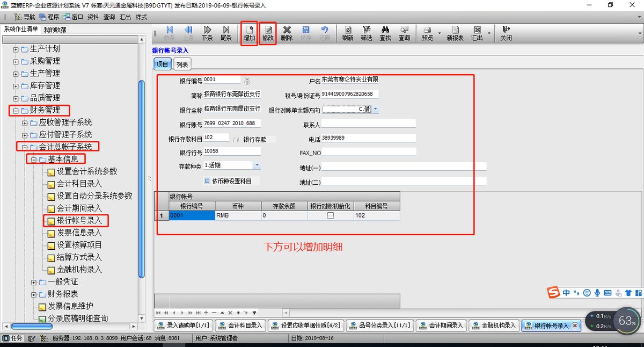
Task: Click the 增加 (add) toolbar icon
Action: 249,33
